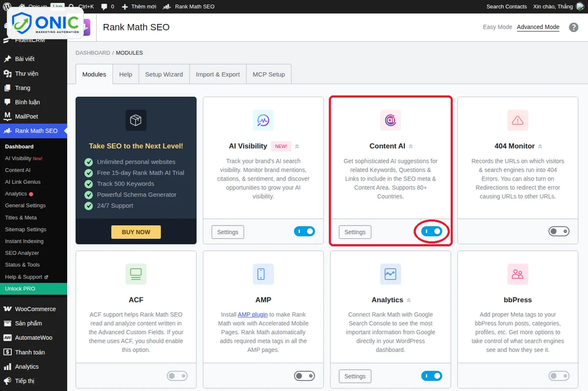588x391 pixels.
Task: Click Unlock PRO sidebar link
Action: click(x=33, y=289)
